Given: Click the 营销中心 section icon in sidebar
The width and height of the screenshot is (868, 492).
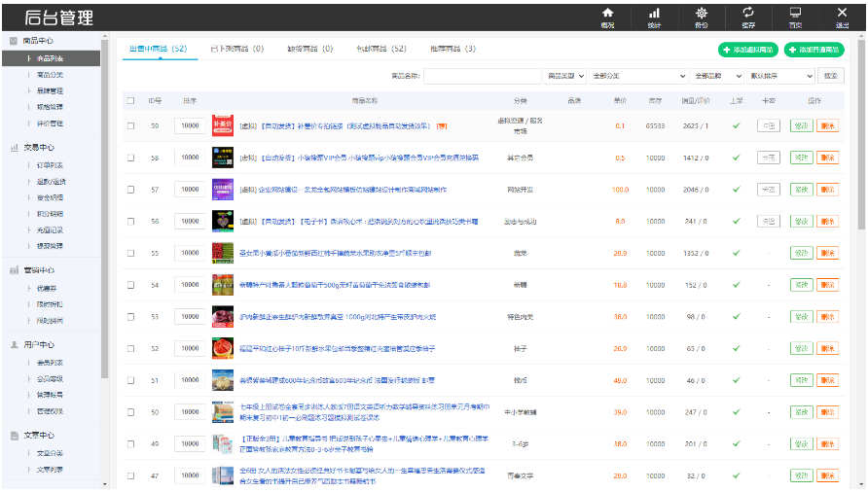Looking at the screenshot, I should coord(15,270).
